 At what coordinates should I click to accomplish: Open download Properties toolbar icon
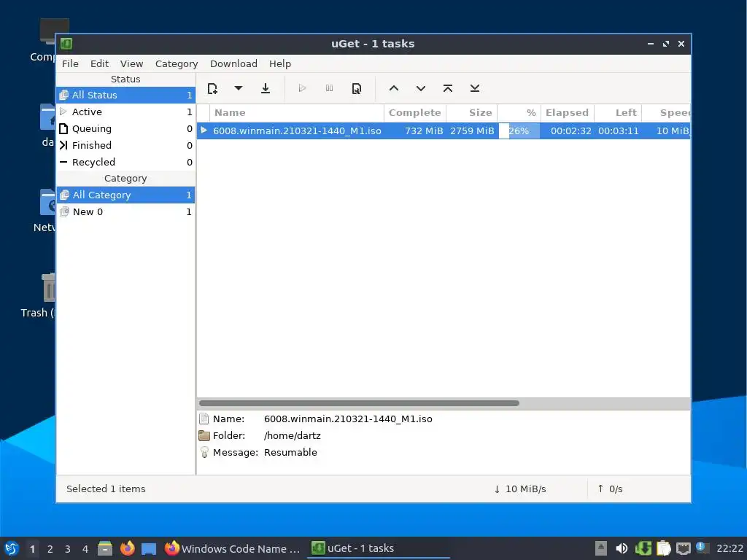point(356,88)
